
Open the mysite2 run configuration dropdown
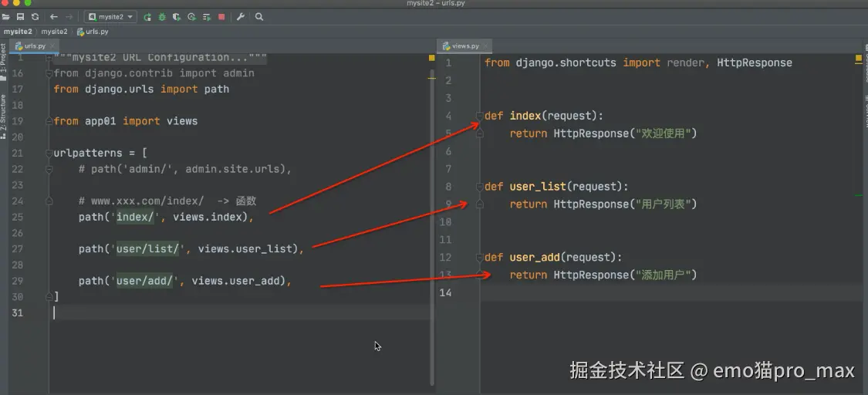coord(112,17)
